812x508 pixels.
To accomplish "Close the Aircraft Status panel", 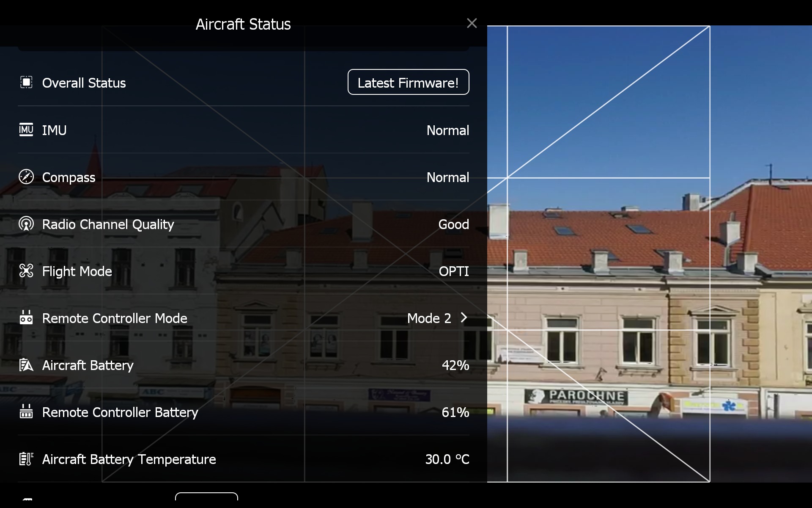I will coord(472,23).
